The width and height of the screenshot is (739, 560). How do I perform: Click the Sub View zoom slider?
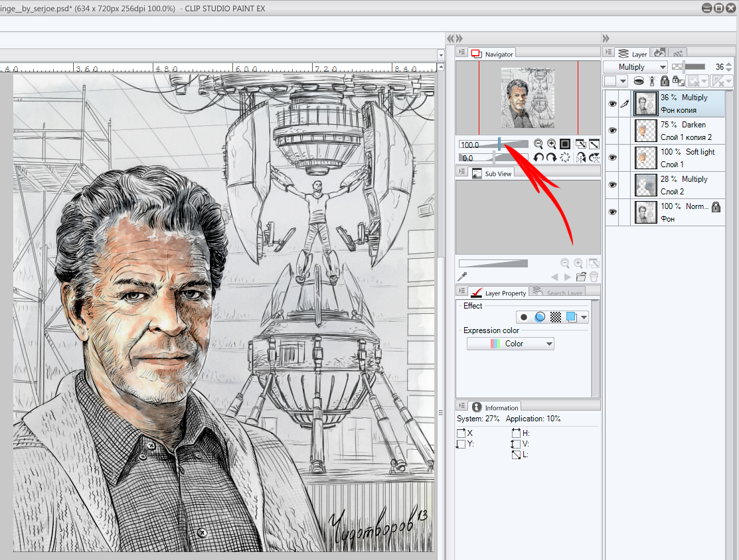pyautogui.click(x=493, y=263)
